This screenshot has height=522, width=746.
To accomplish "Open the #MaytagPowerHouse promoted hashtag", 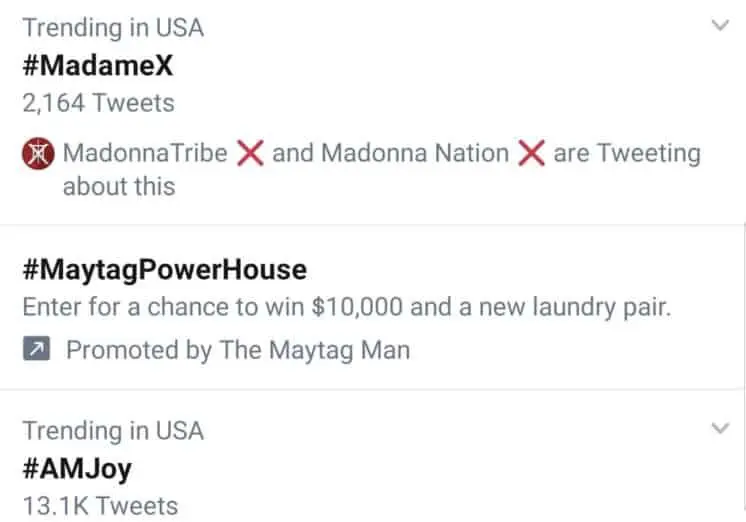I will tap(165, 269).
